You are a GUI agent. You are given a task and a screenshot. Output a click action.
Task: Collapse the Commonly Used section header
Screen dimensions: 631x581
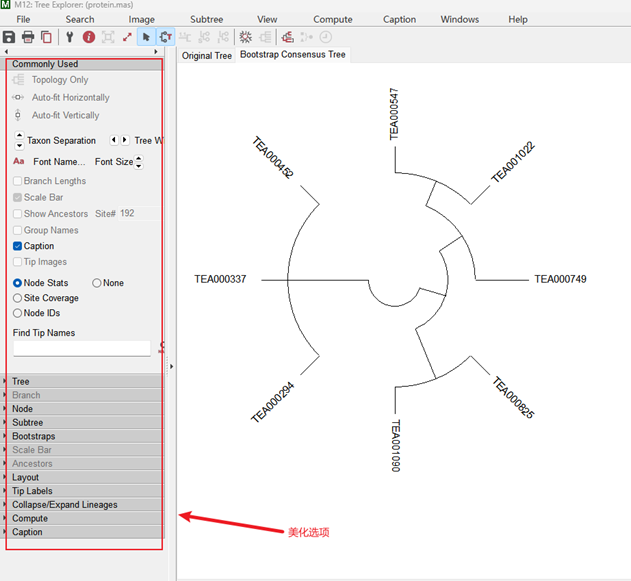[x=84, y=64]
